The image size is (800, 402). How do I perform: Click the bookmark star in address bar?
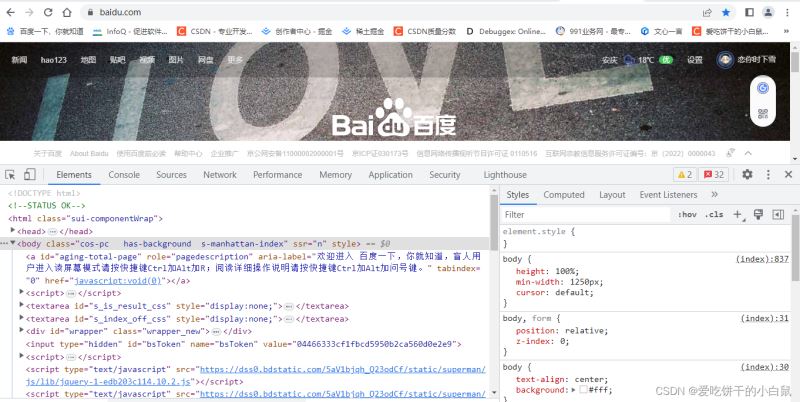[726, 12]
